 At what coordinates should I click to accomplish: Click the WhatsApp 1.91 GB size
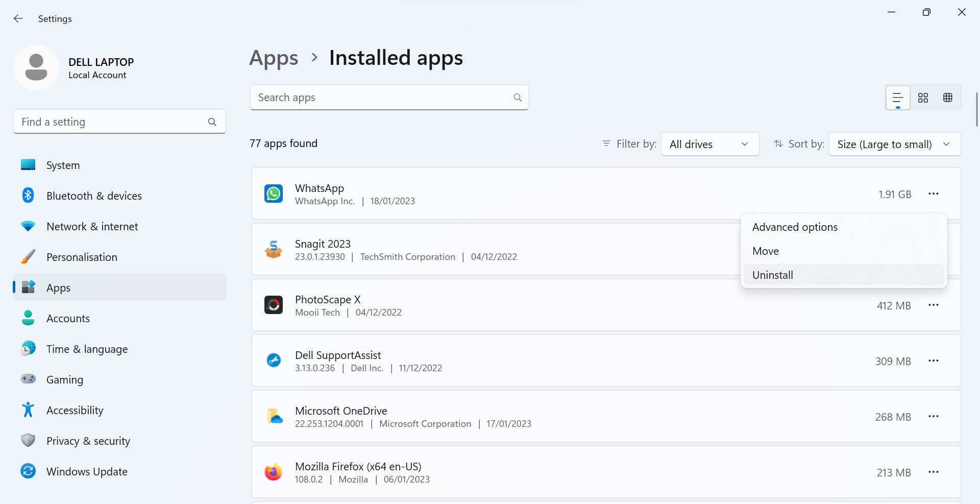(895, 195)
